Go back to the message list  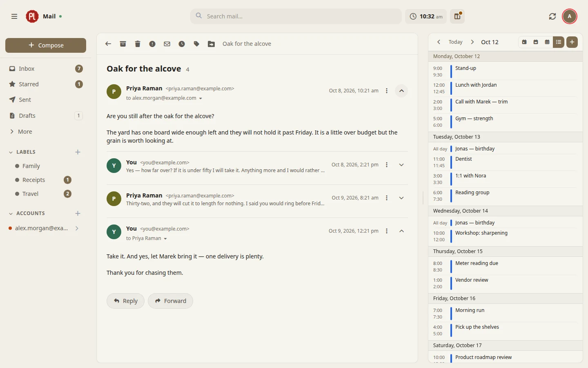point(108,44)
